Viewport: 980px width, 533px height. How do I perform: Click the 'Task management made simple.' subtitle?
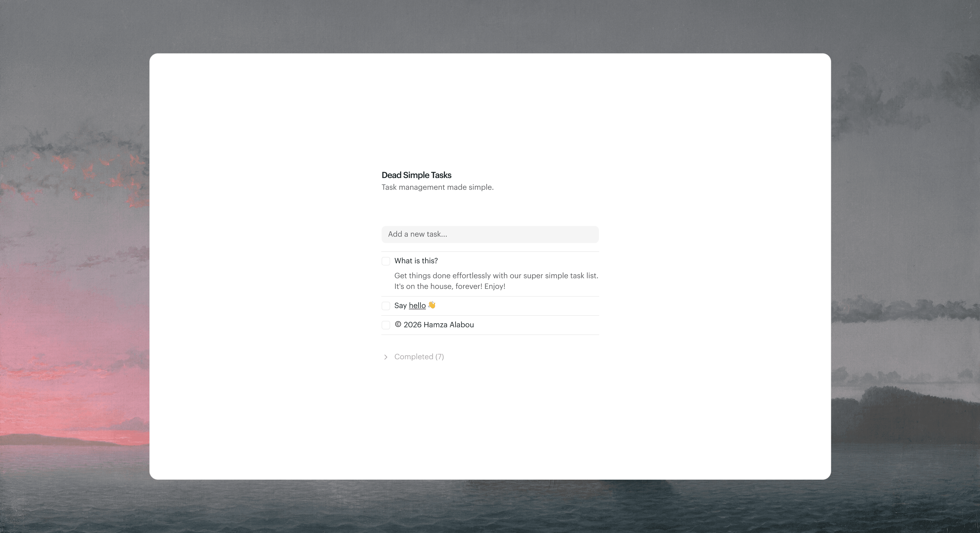coord(438,187)
